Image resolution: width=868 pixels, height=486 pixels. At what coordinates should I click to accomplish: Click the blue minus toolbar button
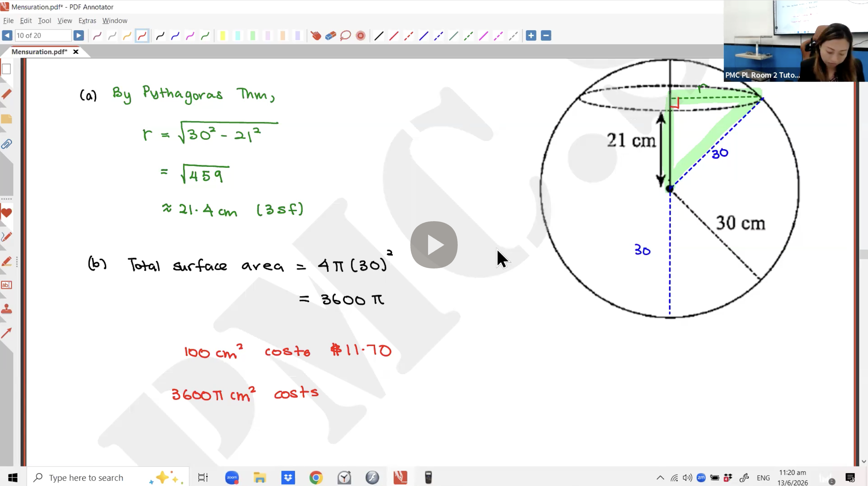546,35
